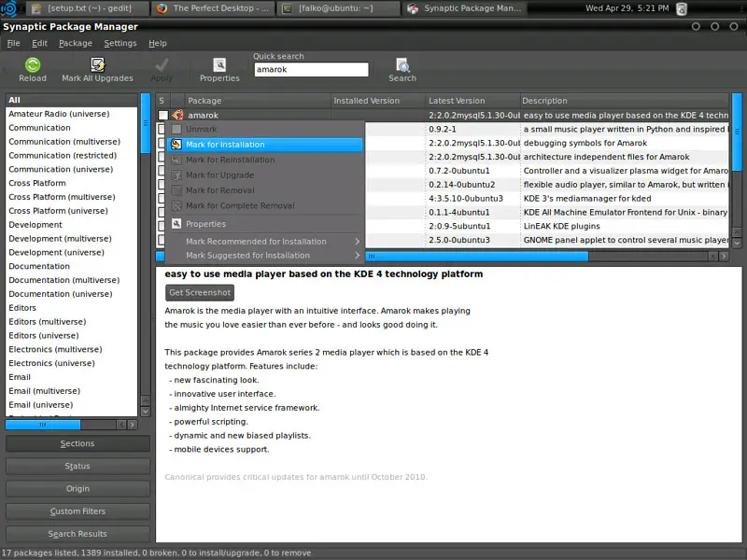
Task: Open the Edit menu
Action: pyautogui.click(x=39, y=43)
